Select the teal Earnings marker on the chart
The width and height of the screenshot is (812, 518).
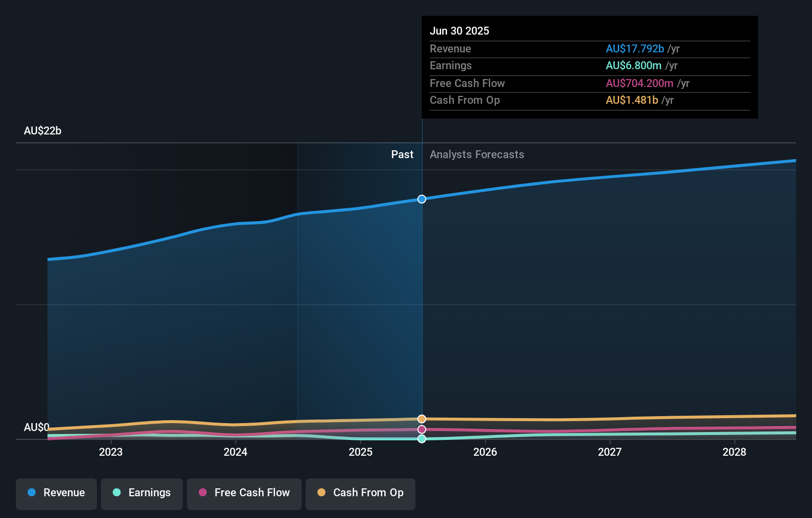point(421,439)
